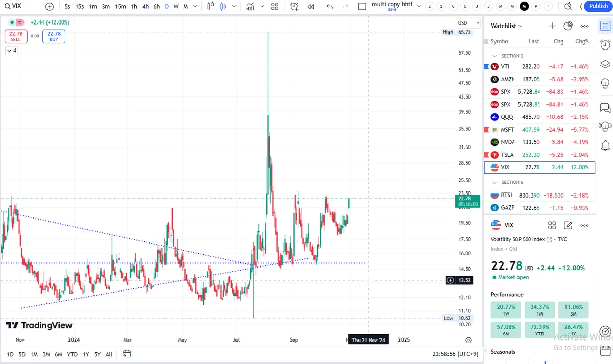
Task: Add symbol to watchlist with plus icon
Action: (x=552, y=26)
